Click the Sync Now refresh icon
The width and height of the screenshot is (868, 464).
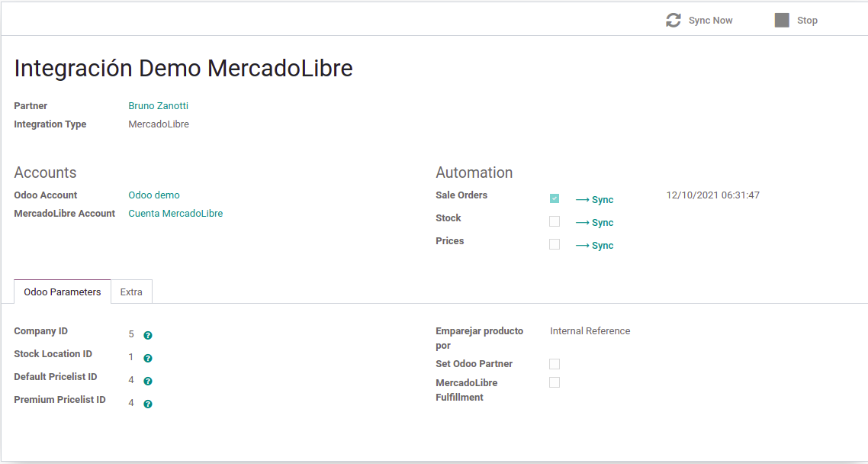tap(673, 21)
